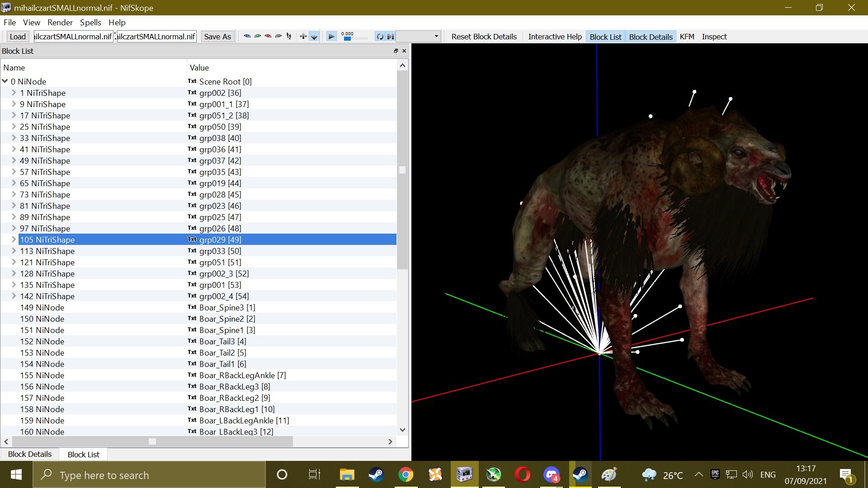868x488 pixels.
Task: Switch to the Top view (blue eye)
Action: coord(247,37)
